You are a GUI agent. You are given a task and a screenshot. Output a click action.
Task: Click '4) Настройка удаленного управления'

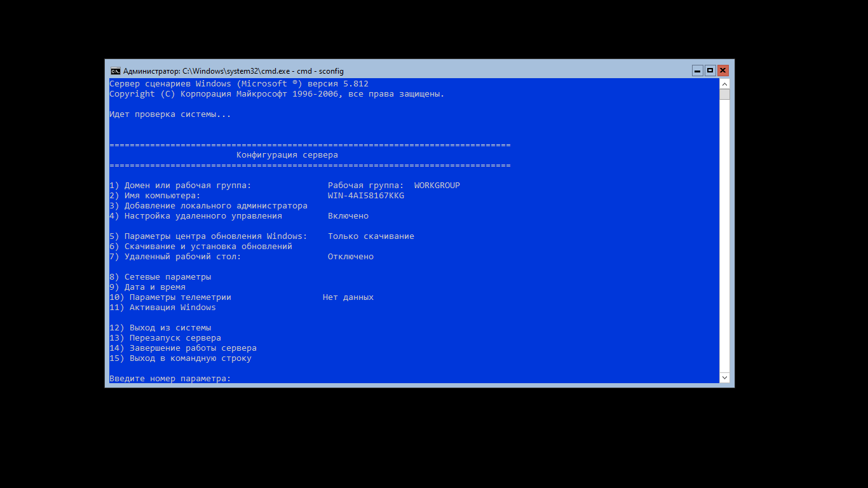tap(196, 216)
